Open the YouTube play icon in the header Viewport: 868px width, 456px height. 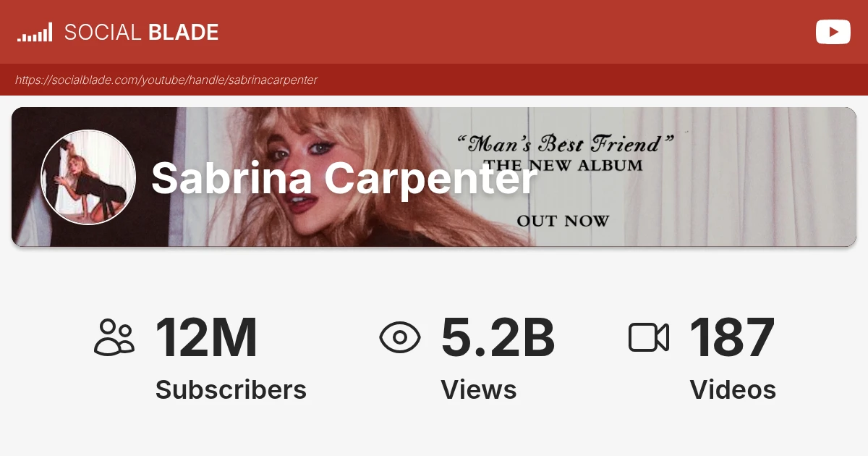pyautogui.click(x=833, y=32)
